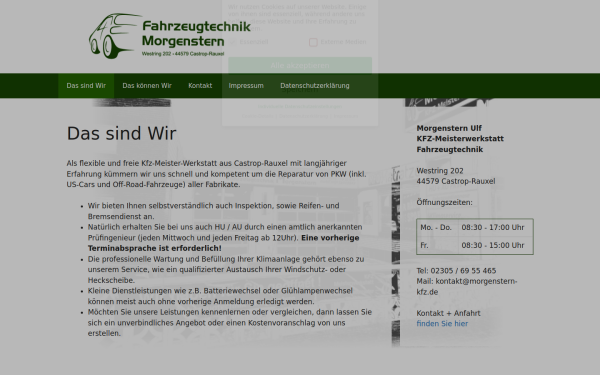Open the Das sind Wir menu item
Screen dimensions: 600x375
tap(86, 86)
